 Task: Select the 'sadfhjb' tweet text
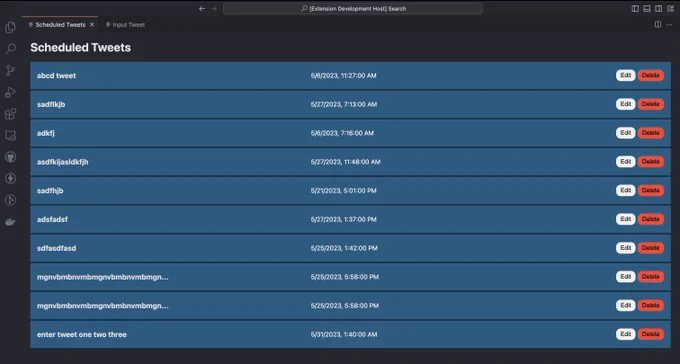click(x=50, y=191)
